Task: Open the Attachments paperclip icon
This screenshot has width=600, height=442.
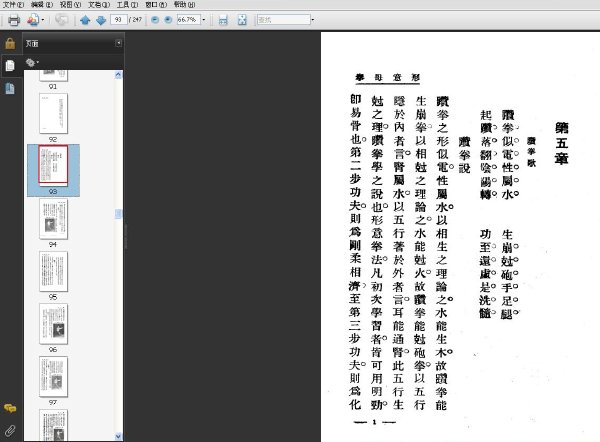Action: (10, 431)
